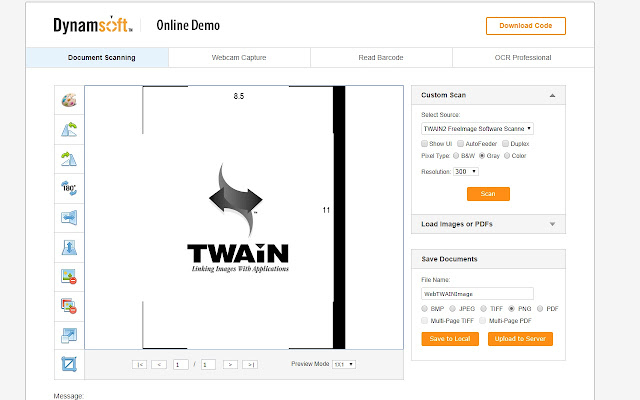Select Color pixel type
Screen dimensions: 640x400
(507, 156)
